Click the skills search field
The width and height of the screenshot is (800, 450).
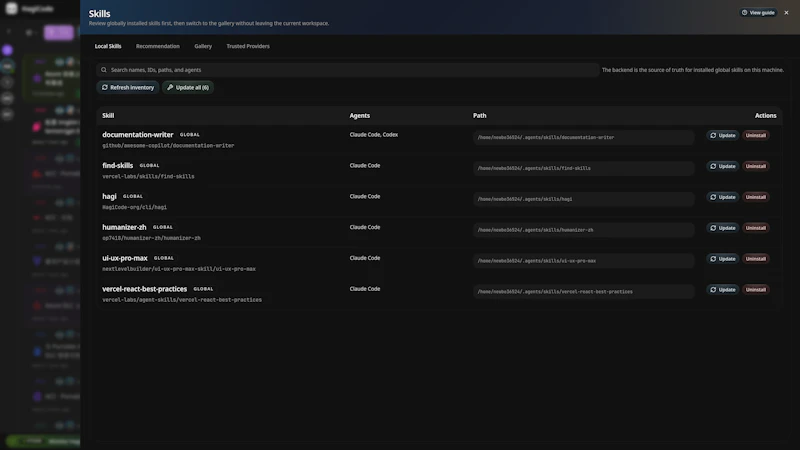pyautogui.click(x=347, y=70)
